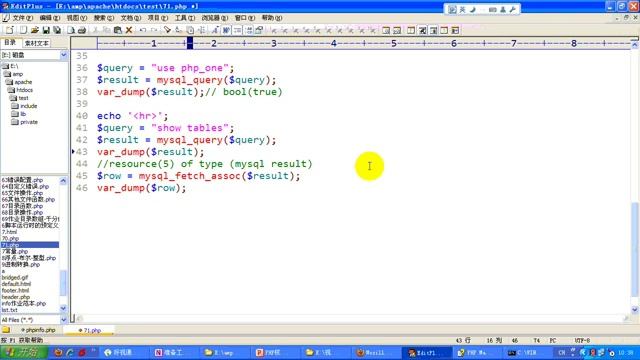Click file list scroll-down arrow
640x360 pixels.
click(x=63, y=308)
